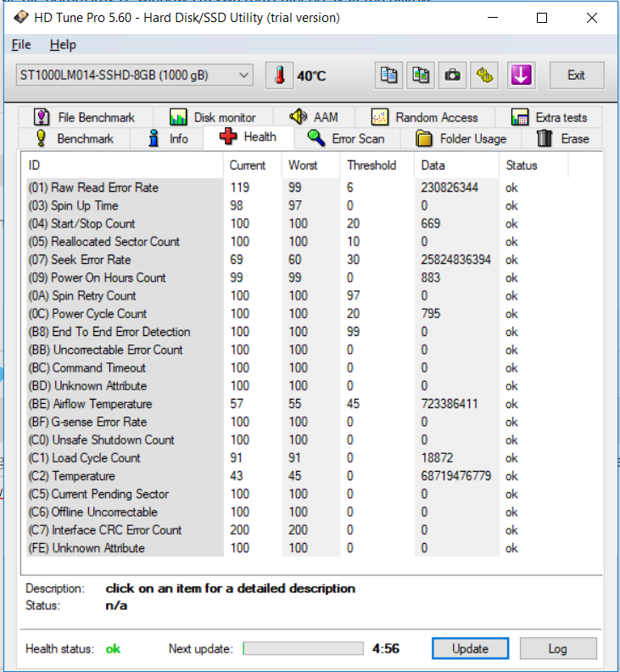Screen dimensions: 620x672
Task: Select the (BD) Unknown Attribute row
Action: 297,386
